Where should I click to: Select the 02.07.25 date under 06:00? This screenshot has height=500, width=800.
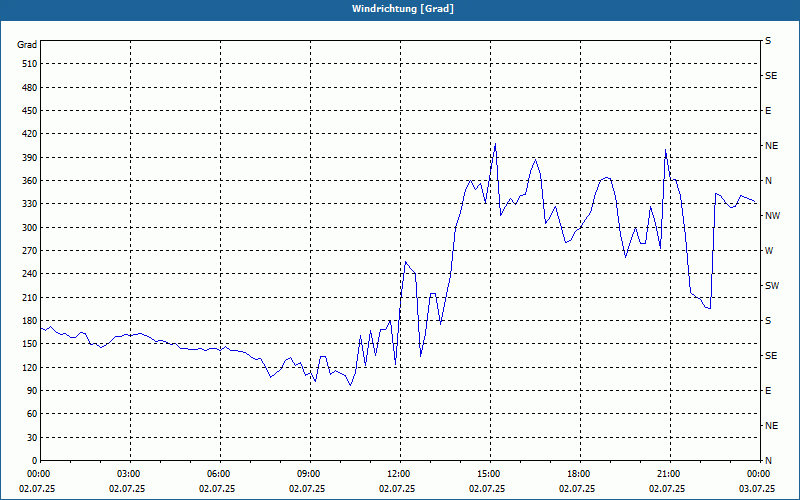pos(217,488)
